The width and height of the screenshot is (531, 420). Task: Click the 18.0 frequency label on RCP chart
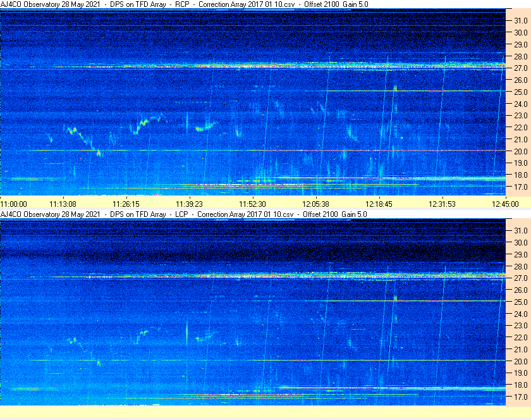(x=521, y=175)
